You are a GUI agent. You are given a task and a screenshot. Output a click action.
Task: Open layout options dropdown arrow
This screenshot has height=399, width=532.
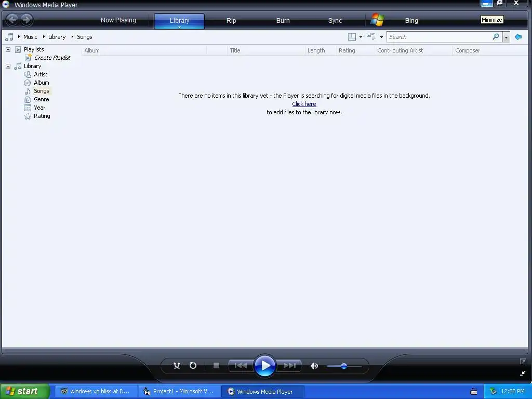(361, 37)
